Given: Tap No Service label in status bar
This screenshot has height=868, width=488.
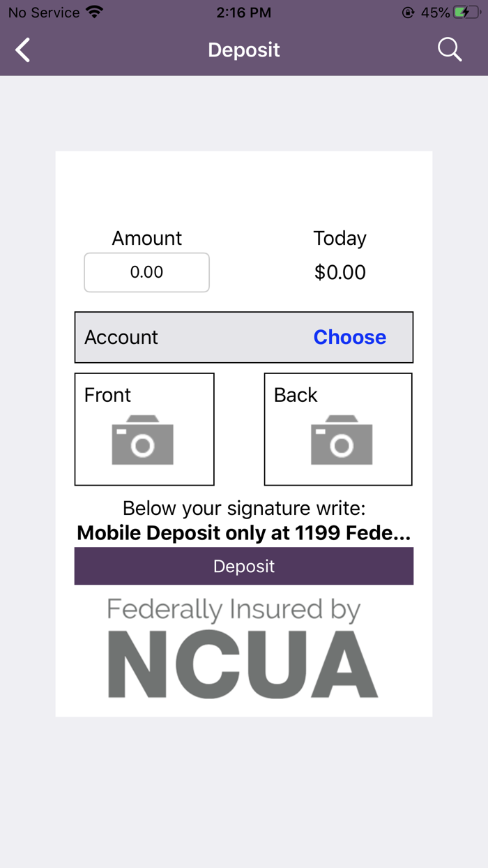Looking at the screenshot, I should coord(42,11).
